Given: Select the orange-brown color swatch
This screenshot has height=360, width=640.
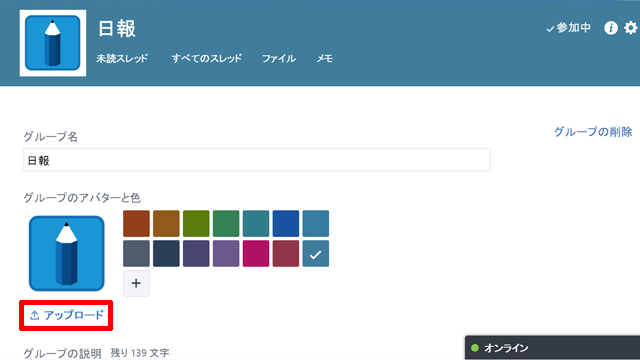Looking at the screenshot, I should tap(166, 224).
